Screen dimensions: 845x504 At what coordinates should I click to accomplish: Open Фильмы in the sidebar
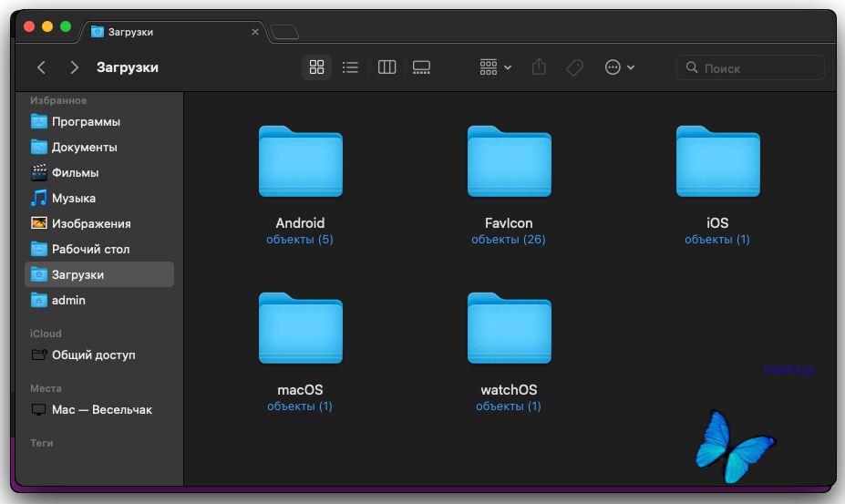point(99,172)
